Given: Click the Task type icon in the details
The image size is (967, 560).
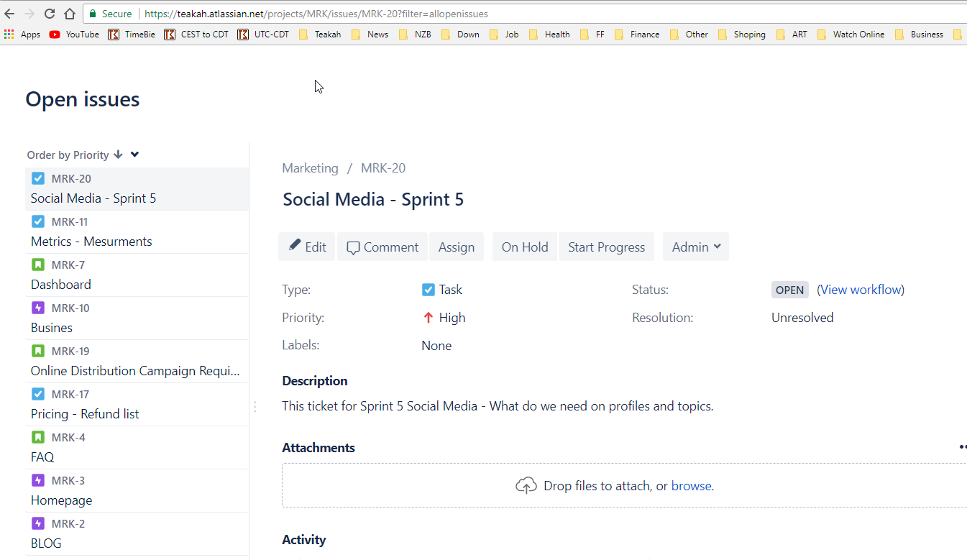Looking at the screenshot, I should coord(429,289).
